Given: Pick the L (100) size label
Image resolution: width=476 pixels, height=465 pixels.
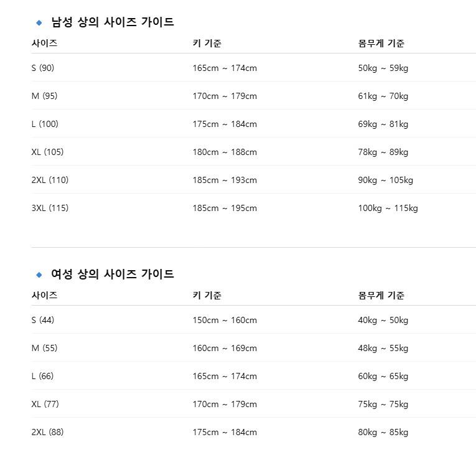Looking at the screenshot, I should tap(45, 124).
